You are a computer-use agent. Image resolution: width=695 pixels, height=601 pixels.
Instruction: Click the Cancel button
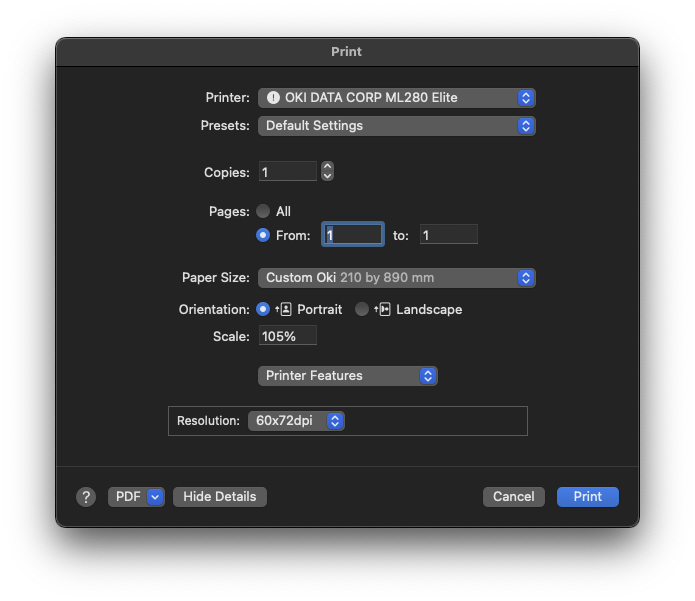coord(514,497)
